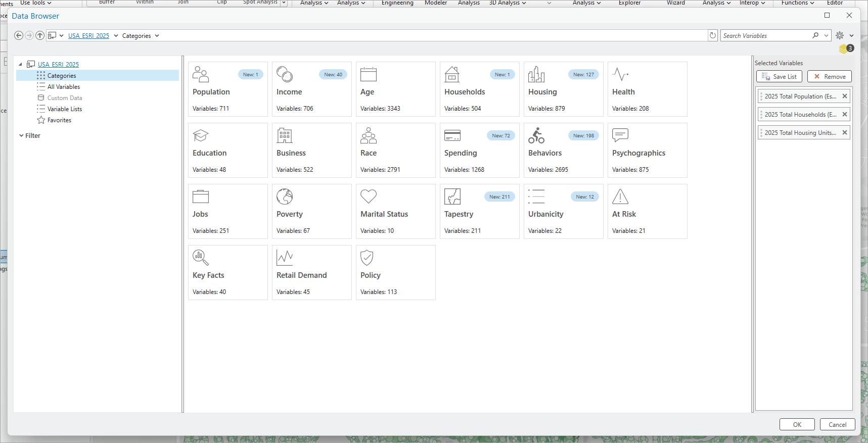Click USA ESRI 2025 breadcrumb link
This screenshot has width=868, height=443.
88,35
